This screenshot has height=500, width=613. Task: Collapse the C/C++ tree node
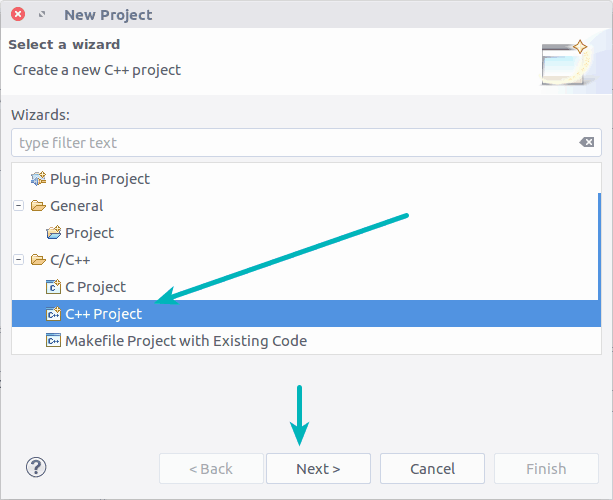(x=18, y=260)
